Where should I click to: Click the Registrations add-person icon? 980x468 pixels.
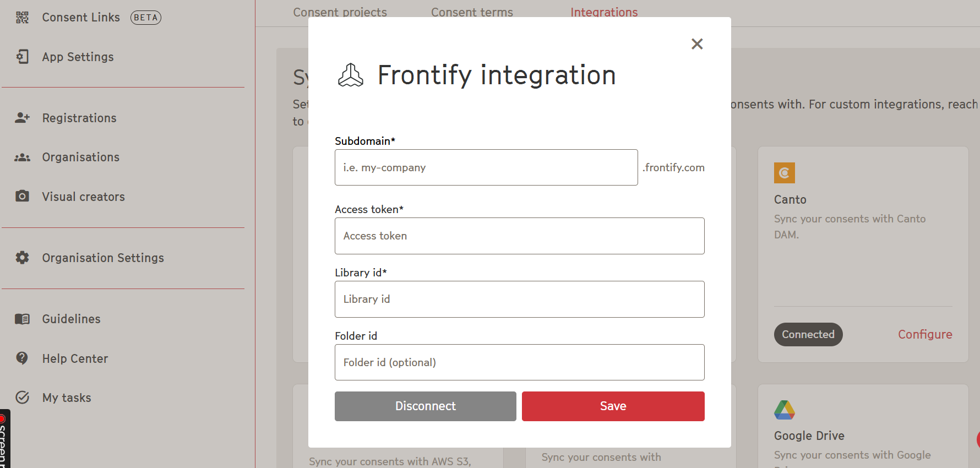[22, 118]
